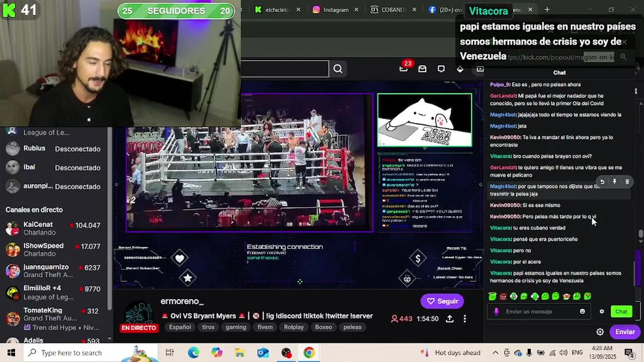Open ElmiilloR +4 live channel in sidebar

[x=53, y=292]
